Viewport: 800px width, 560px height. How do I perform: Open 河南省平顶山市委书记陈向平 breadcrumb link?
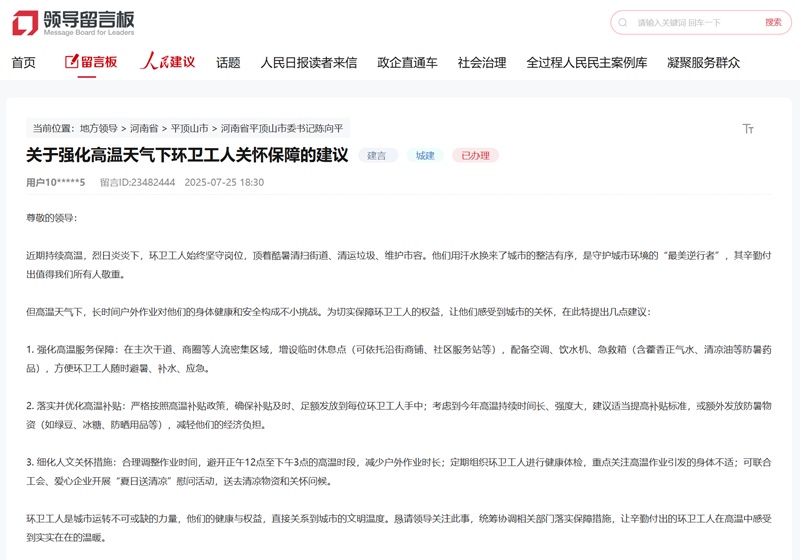click(282, 129)
